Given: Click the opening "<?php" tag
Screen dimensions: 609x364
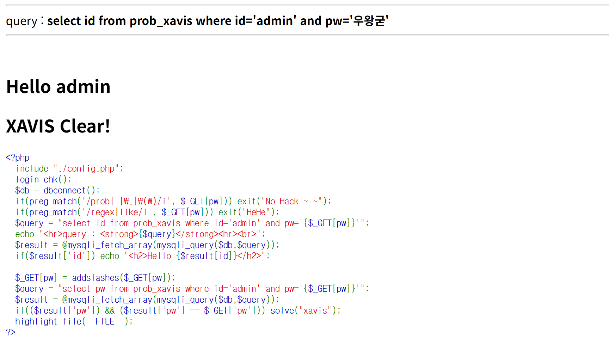Looking at the screenshot, I should (18, 158).
